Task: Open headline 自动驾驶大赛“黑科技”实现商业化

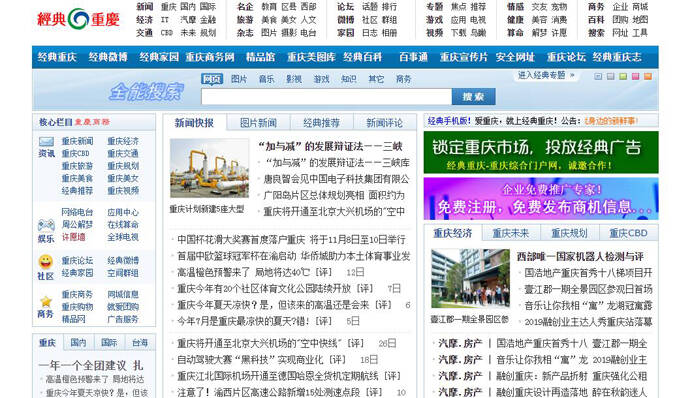Action: 250,360
